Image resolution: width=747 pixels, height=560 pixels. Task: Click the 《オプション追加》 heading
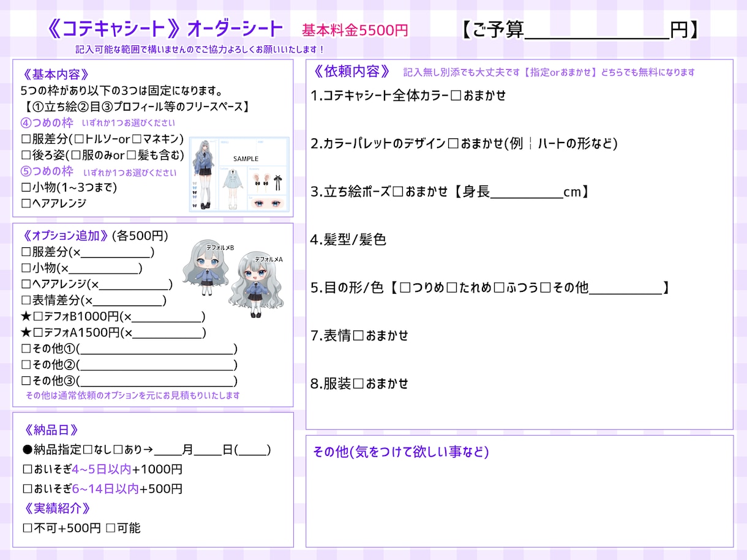pyautogui.click(x=65, y=236)
